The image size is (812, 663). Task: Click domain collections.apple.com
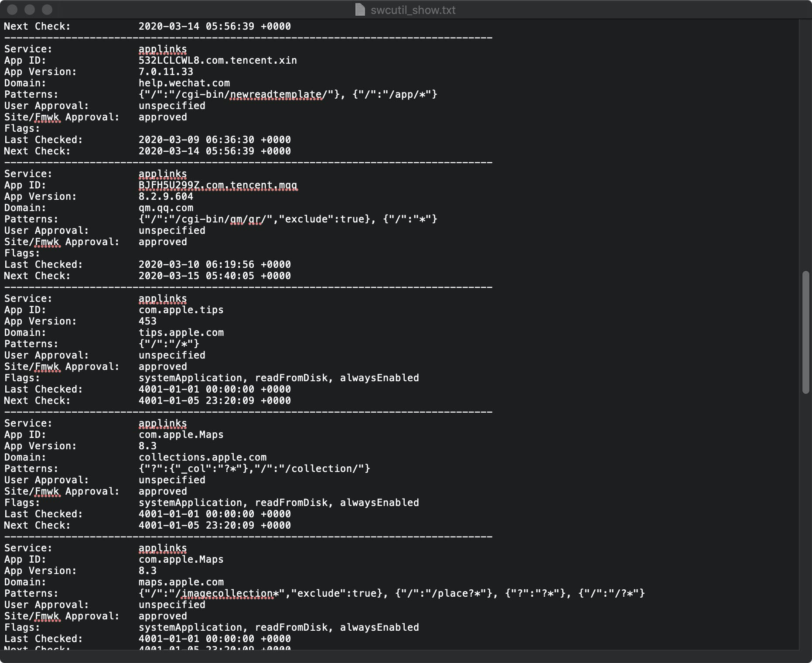(202, 457)
